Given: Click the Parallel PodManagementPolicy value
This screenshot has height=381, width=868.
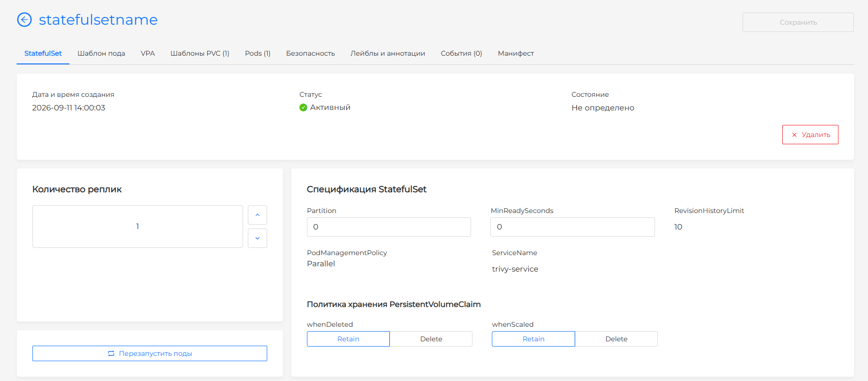Looking at the screenshot, I should click(321, 263).
